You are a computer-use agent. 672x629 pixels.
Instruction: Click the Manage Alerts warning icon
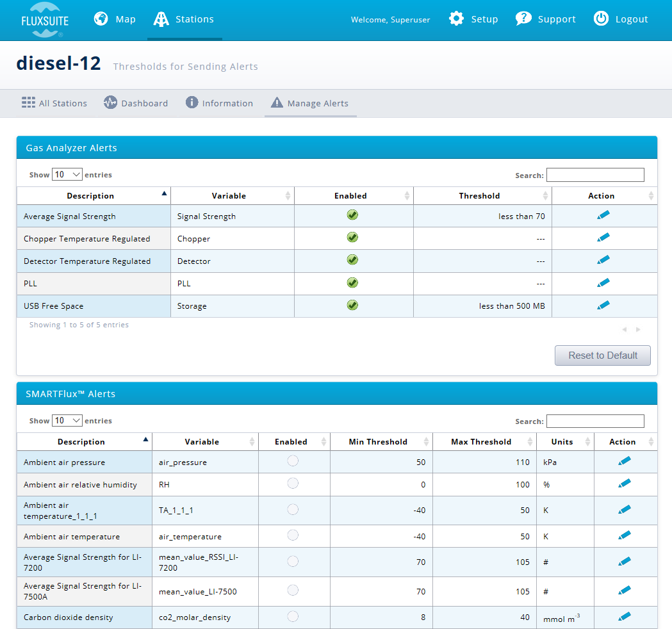click(277, 102)
